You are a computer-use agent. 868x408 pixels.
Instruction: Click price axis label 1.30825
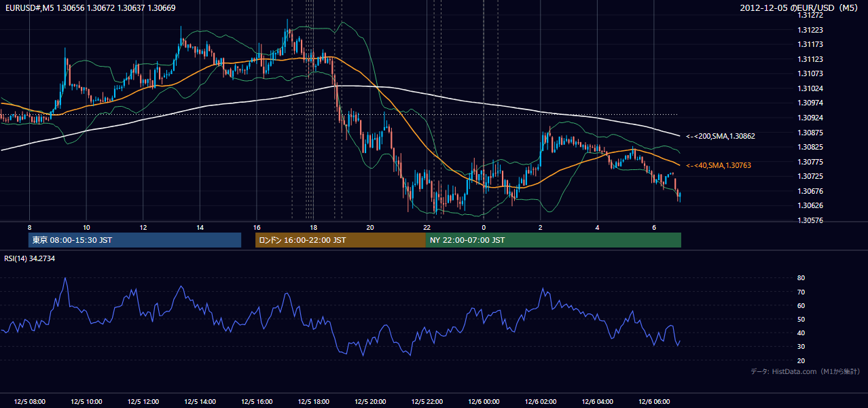(x=811, y=147)
